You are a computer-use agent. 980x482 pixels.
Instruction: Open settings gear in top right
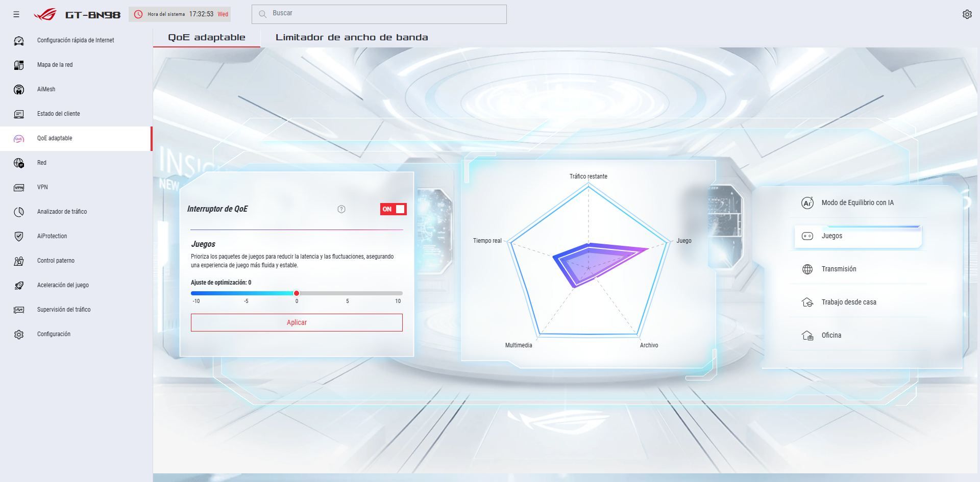click(x=967, y=14)
